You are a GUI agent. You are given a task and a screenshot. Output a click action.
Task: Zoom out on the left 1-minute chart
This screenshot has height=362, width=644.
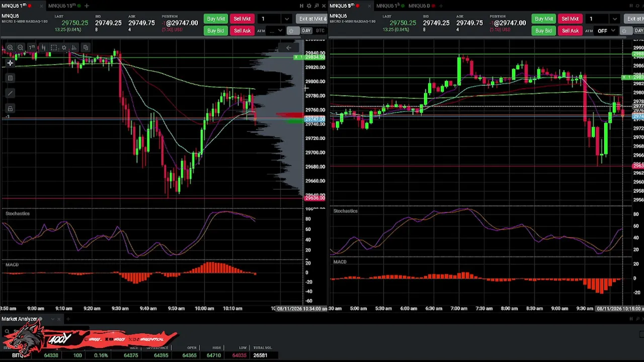tap(20, 47)
